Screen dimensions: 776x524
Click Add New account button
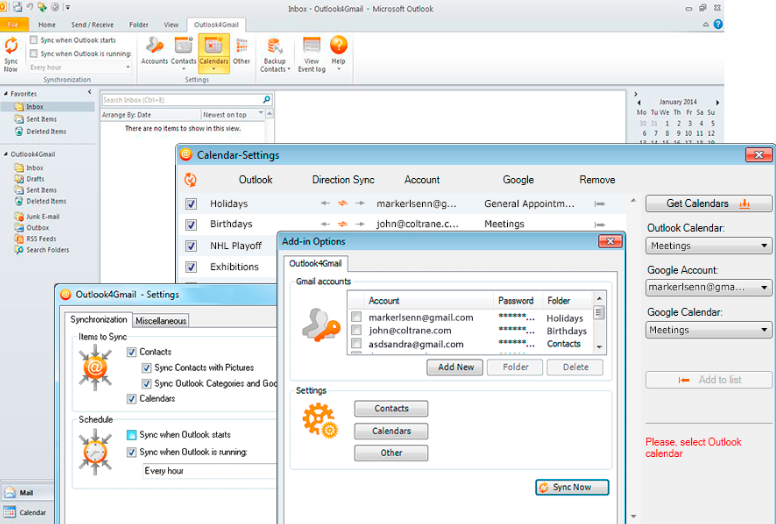pyautogui.click(x=455, y=367)
